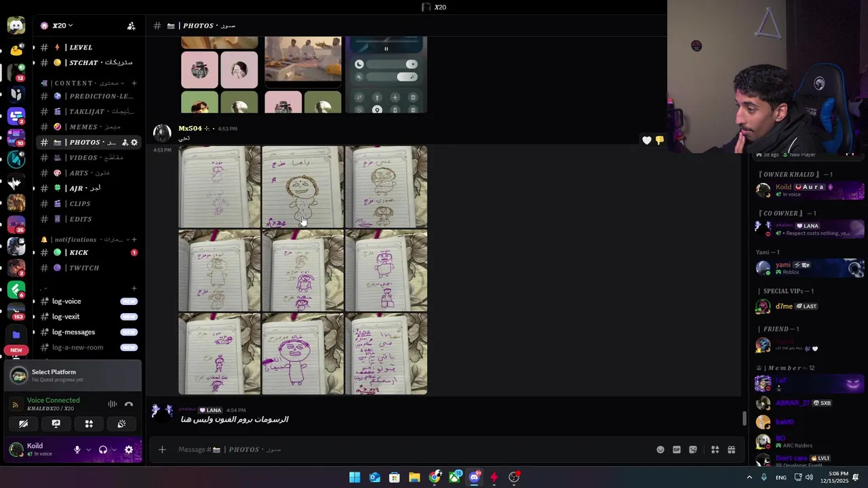Share your screen button
The height and width of the screenshot is (488, 868).
pyautogui.click(x=56, y=424)
